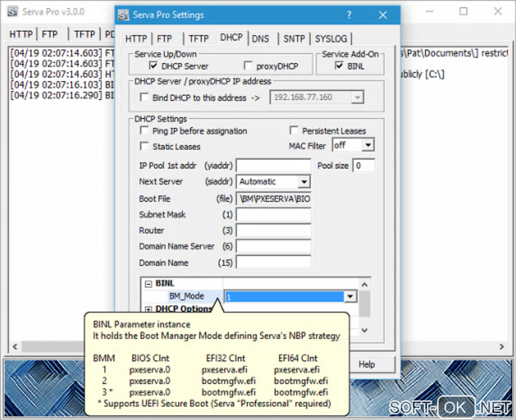Click the Boot File input field

pos(274,199)
